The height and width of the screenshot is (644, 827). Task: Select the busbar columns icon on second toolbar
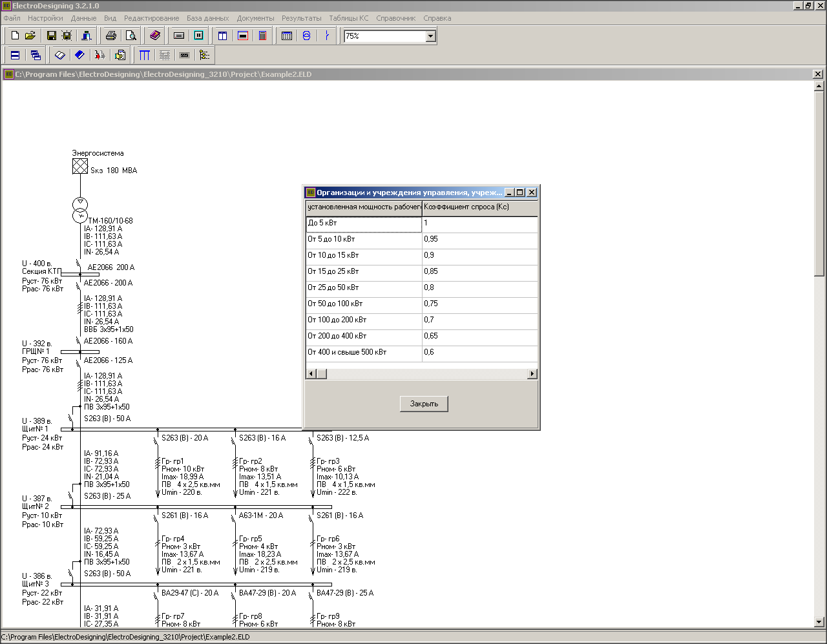click(143, 55)
